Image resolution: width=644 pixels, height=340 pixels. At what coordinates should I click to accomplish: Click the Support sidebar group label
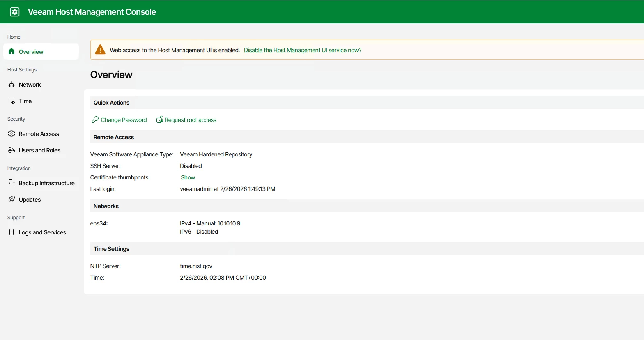tap(16, 218)
